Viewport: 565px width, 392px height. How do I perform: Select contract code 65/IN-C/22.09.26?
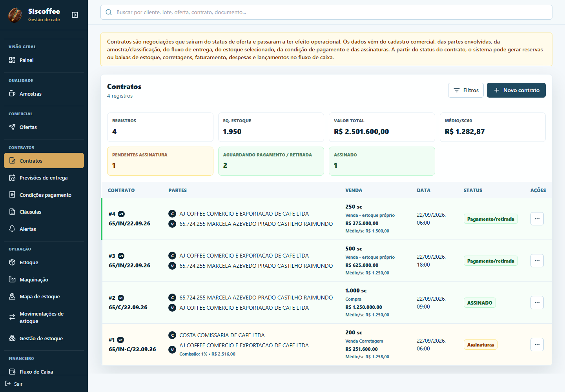tap(132, 349)
